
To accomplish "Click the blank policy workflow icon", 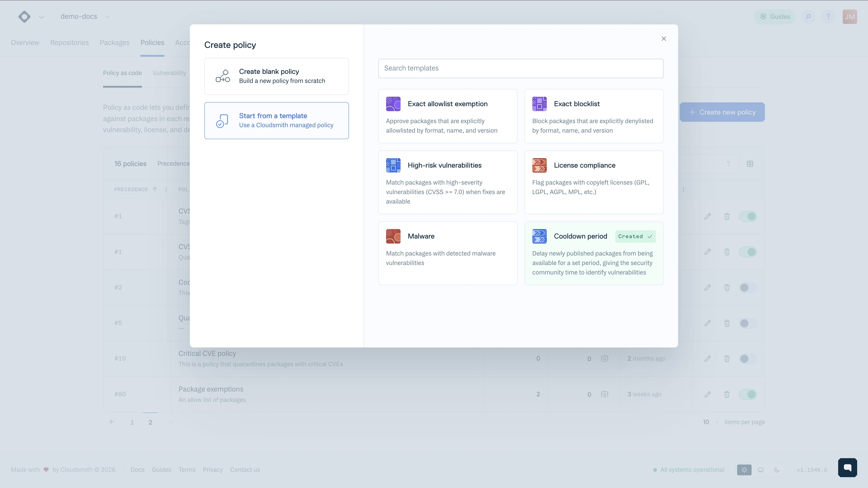I will coord(223,76).
